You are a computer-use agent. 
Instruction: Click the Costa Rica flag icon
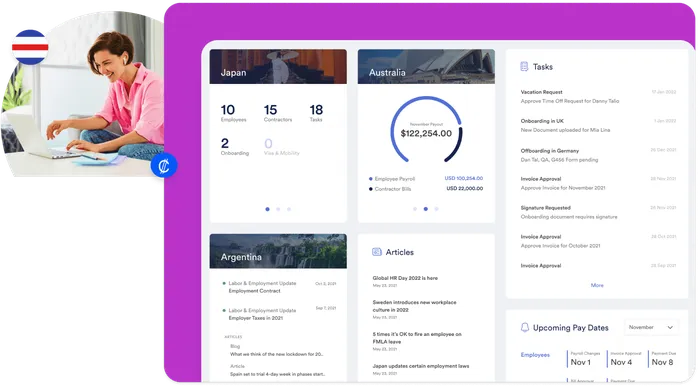pyautogui.click(x=30, y=47)
